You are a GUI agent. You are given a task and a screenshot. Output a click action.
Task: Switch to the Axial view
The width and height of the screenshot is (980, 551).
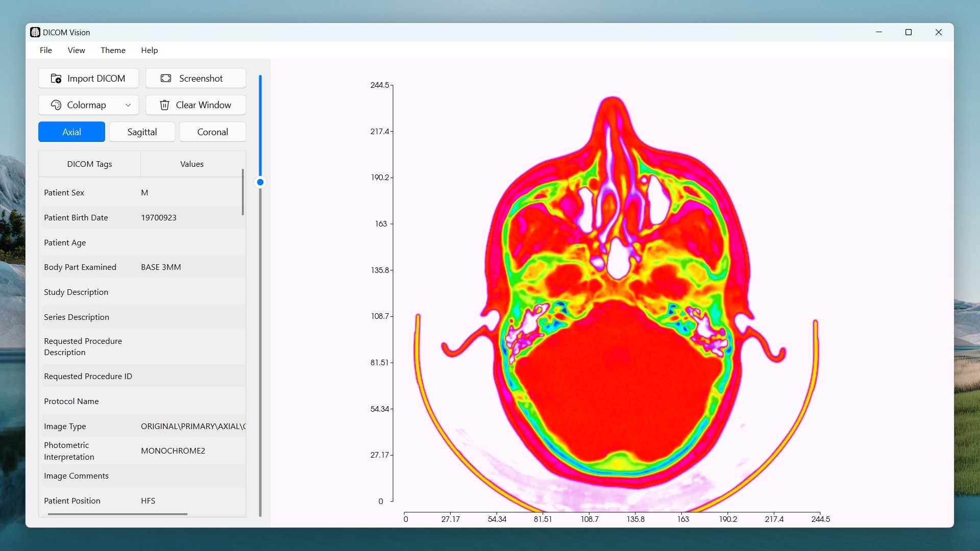(x=71, y=132)
